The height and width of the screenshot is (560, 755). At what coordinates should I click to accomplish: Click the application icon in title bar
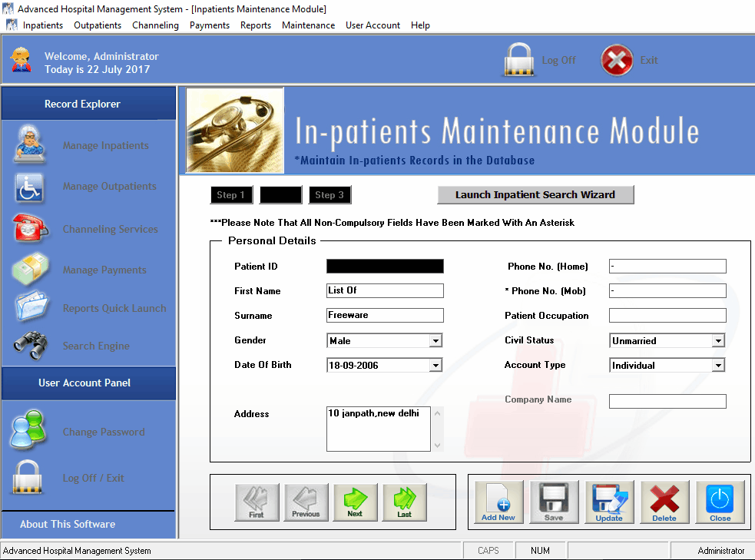click(8, 8)
